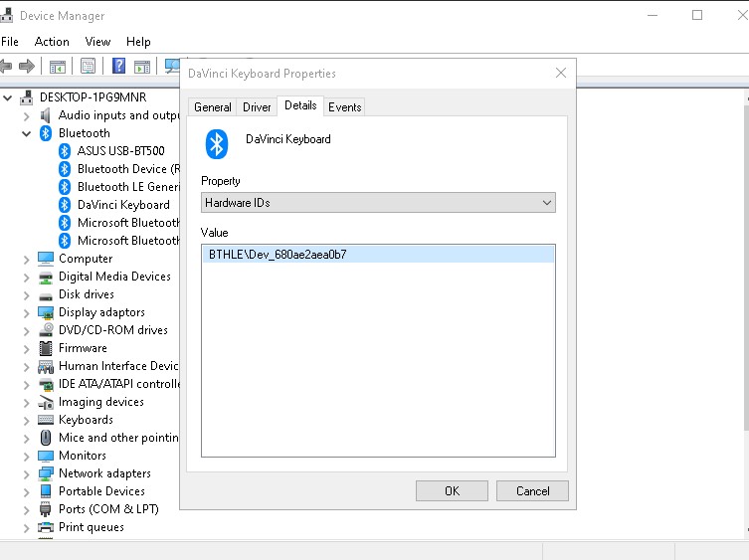
Task: Click OK in DaVinci Keyboard Properties
Action: point(452,490)
